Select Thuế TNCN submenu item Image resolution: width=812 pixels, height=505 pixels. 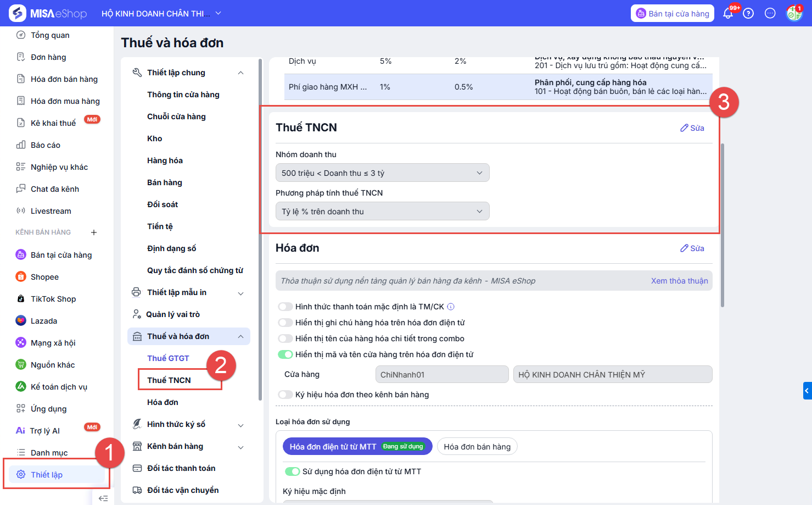tap(169, 380)
